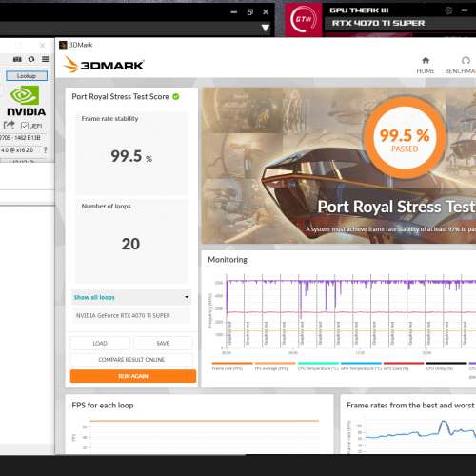Click the bus interface question mark icon

pyautogui.click(x=45, y=150)
